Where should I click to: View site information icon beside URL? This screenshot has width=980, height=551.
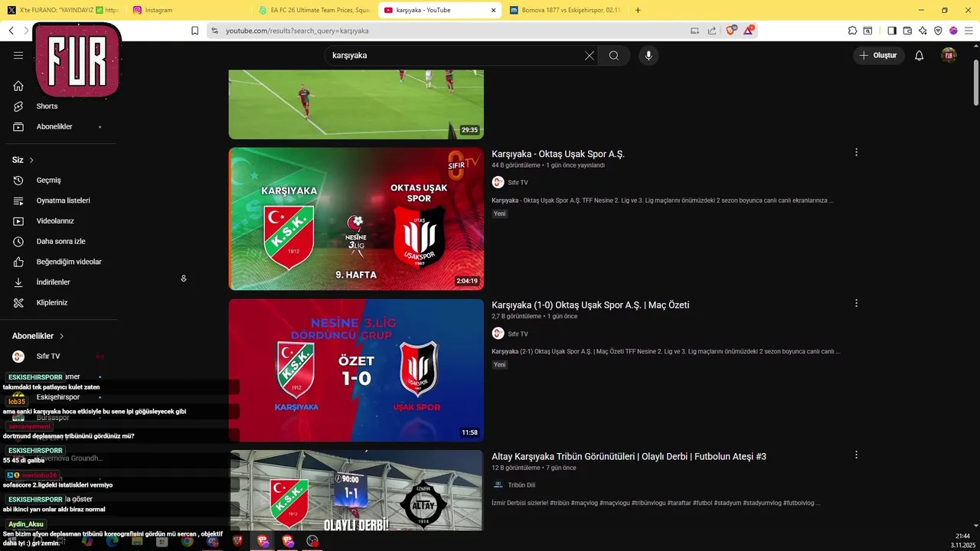(215, 31)
